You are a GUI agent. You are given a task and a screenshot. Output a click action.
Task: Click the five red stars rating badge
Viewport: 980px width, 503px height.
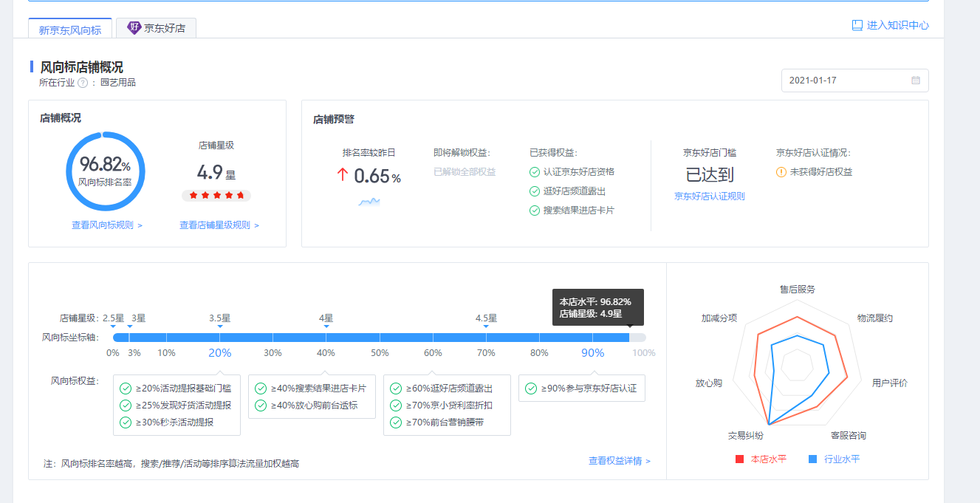pos(216,196)
